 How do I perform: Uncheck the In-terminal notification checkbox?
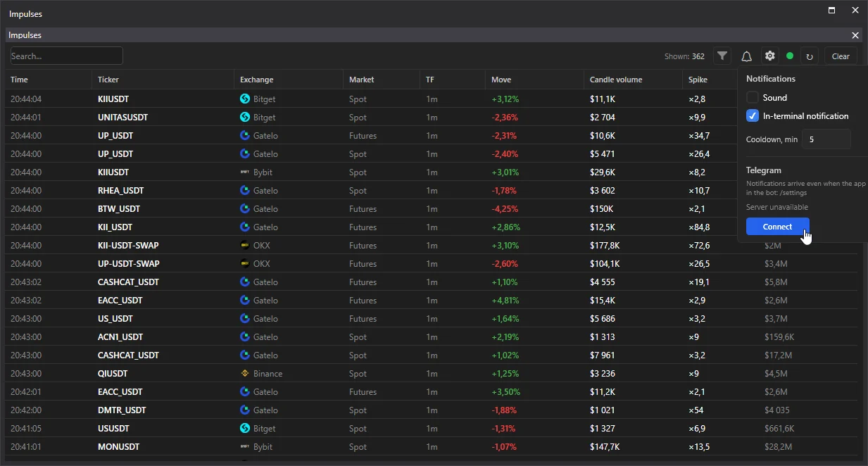tap(753, 116)
